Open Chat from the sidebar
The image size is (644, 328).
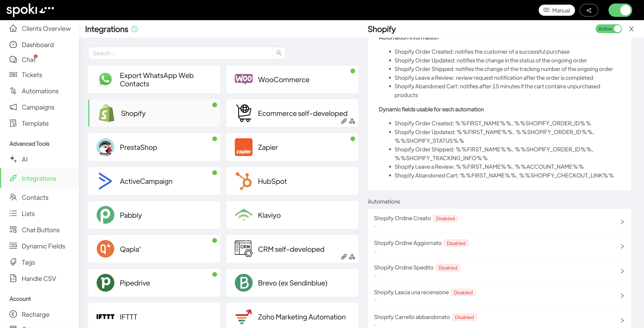tap(28, 60)
